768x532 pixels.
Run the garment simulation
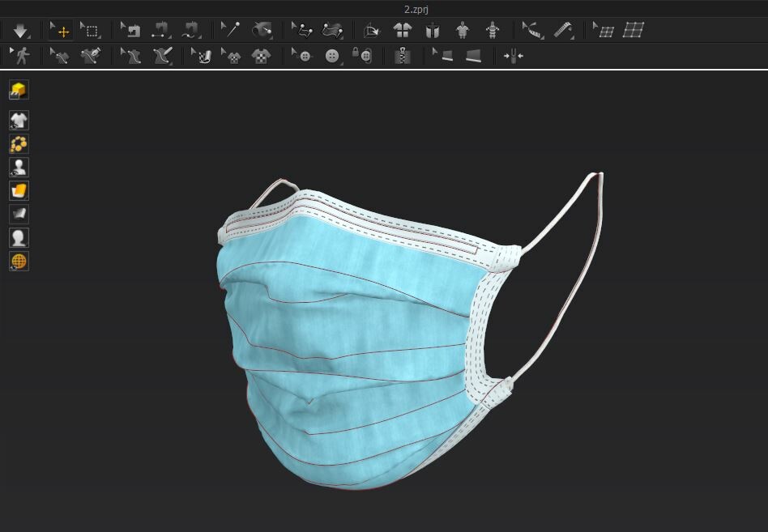pyautogui.click(x=21, y=30)
